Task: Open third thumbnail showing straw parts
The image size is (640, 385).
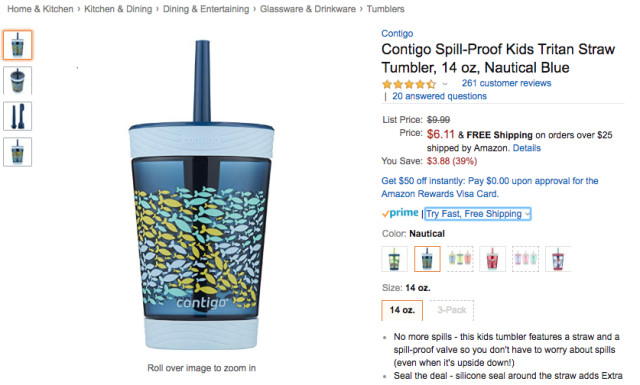Action: pyautogui.click(x=17, y=116)
